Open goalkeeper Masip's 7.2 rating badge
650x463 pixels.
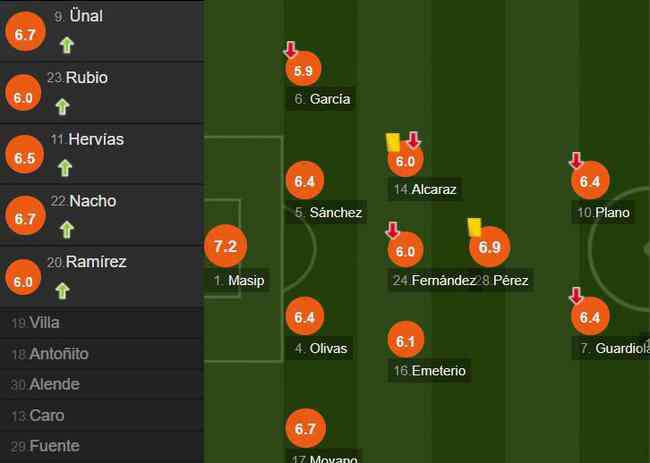click(226, 246)
